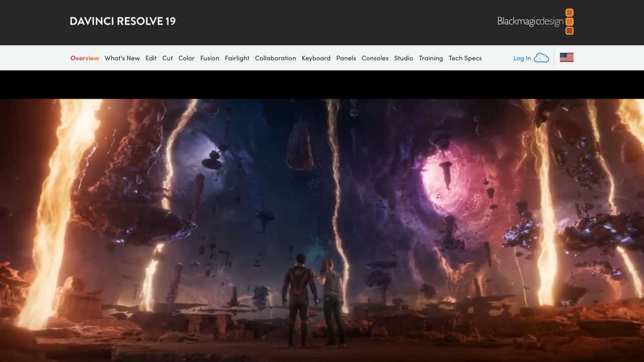Select the Overview tab
Viewport: 644px width, 362px height.
[x=85, y=58]
